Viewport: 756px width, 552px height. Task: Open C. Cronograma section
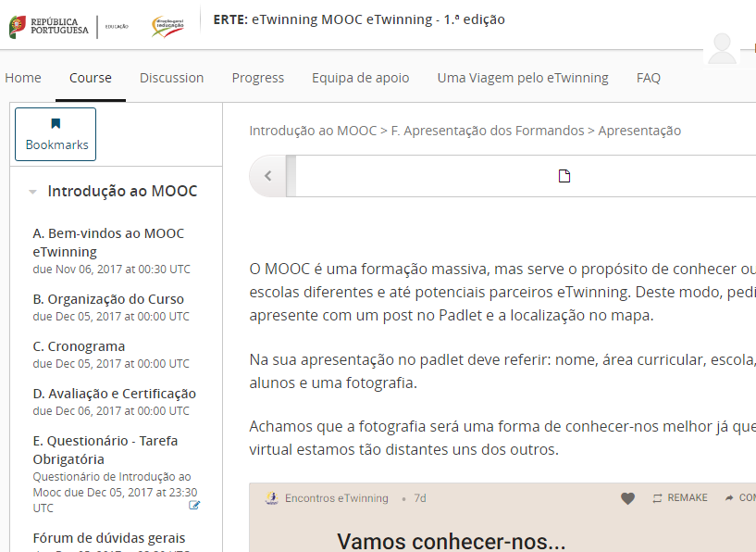[79, 346]
